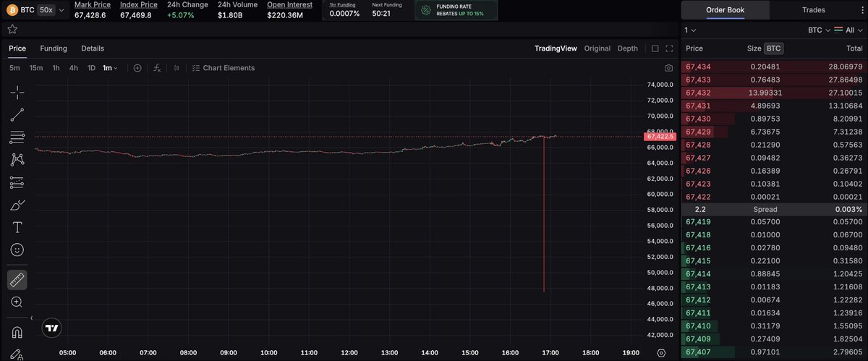Set the timeframe to 15m
This screenshot has width=868, height=361.
[x=36, y=68]
